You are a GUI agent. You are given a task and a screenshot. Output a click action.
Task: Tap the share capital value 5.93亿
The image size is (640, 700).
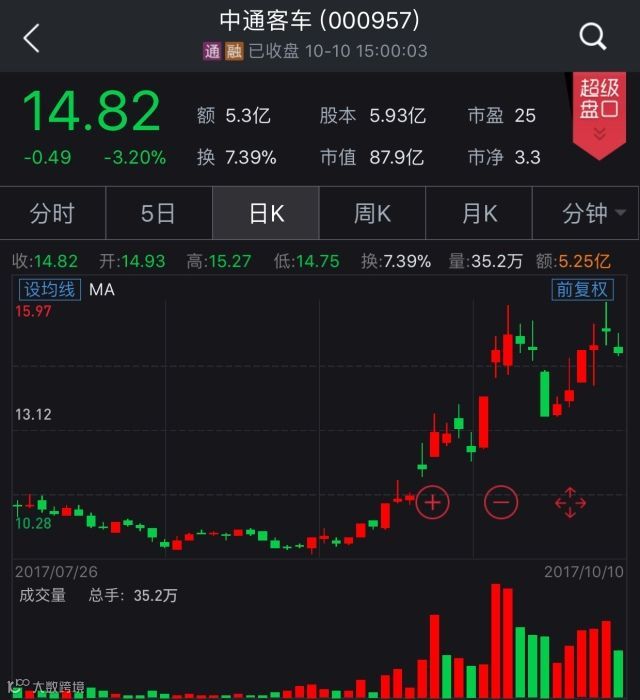398,116
